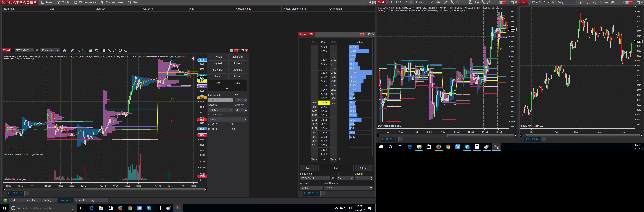The height and width of the screenshot is (212, 644).
Task: Show the data box in the Daily chart
Action: point(613,2)
